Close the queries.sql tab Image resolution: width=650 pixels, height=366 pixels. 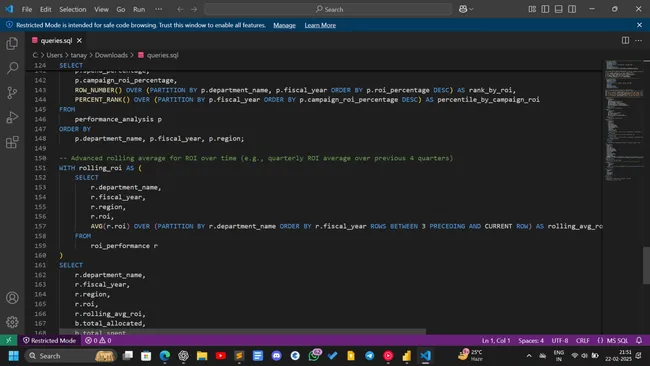point(79,40)
